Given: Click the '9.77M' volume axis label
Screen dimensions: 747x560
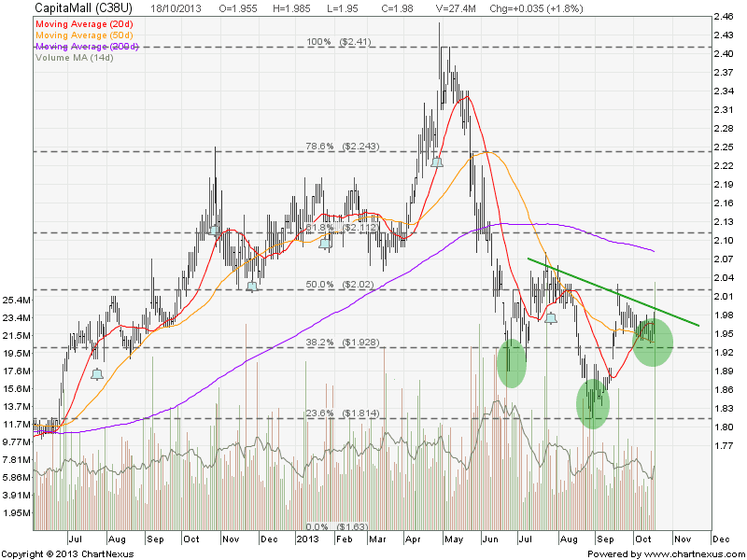Looking at the screenshot, I should click(x=18, y=441).
